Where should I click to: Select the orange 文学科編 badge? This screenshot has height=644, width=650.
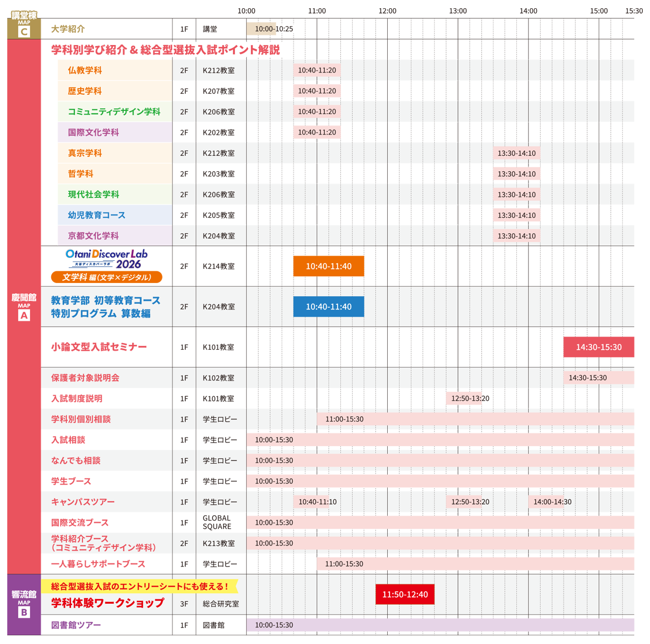(106, 277)
